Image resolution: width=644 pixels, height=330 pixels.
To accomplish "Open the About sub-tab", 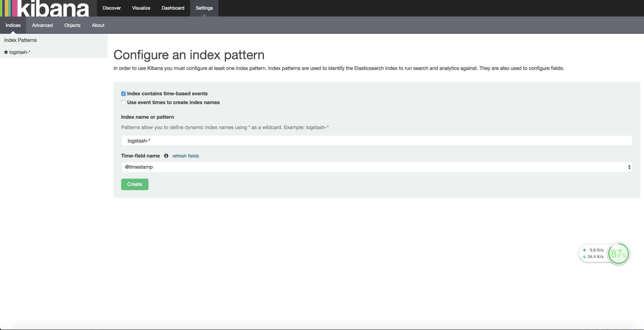I will click(98, 25).
